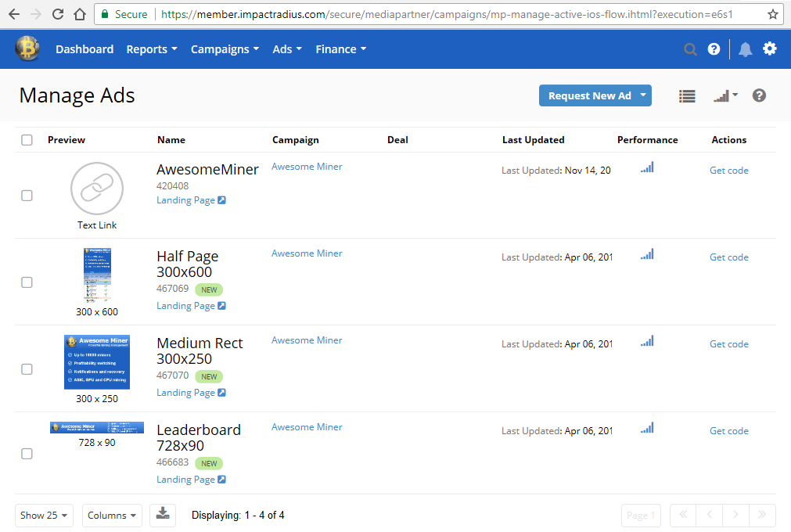Get code for Leaderboard 728x90
791x532 pixels.
729,430
